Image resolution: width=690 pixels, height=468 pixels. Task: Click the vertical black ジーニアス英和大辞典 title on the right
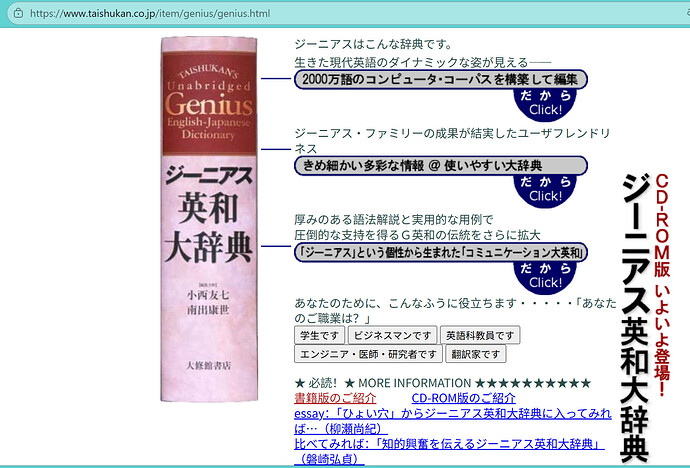click(633, 318)
